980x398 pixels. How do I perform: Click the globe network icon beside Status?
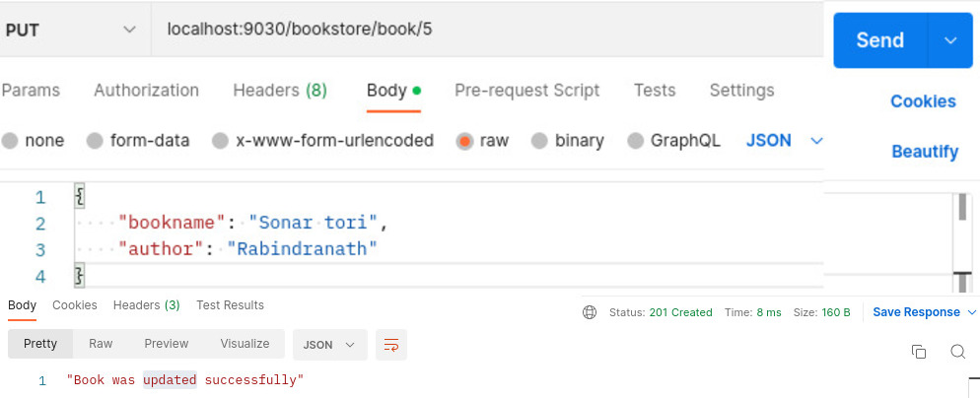pos(590,312)
